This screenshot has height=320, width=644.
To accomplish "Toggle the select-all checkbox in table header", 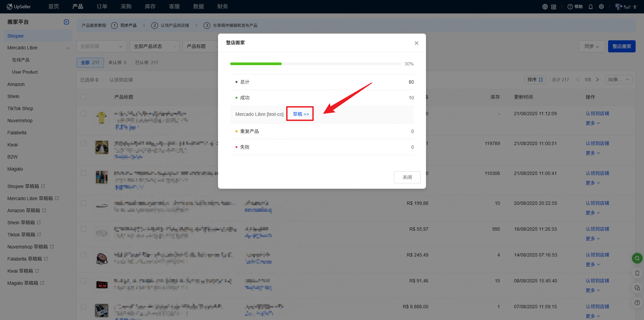I will coord(84,97).
